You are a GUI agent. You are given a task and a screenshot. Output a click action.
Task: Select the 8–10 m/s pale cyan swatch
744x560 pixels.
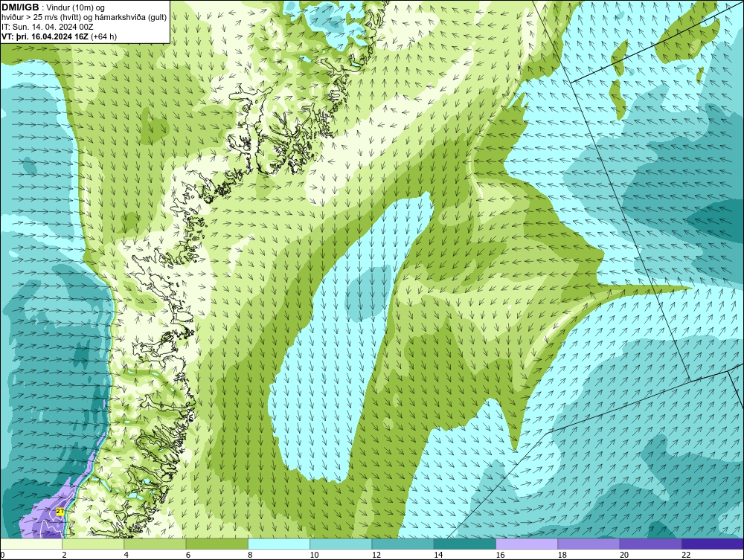pos(279,544)
